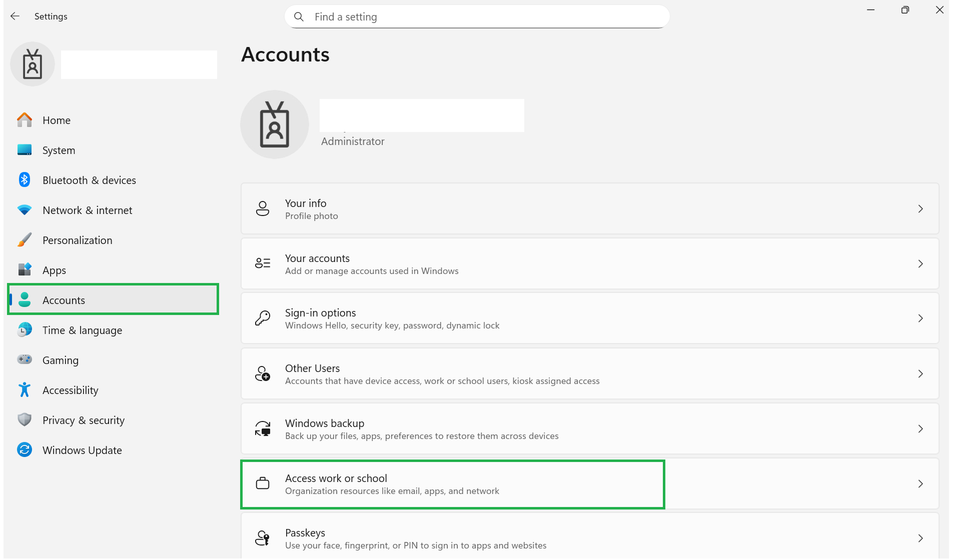957x560 pixels.
Task: Open Other Users settings
Action: click(590, 374)
